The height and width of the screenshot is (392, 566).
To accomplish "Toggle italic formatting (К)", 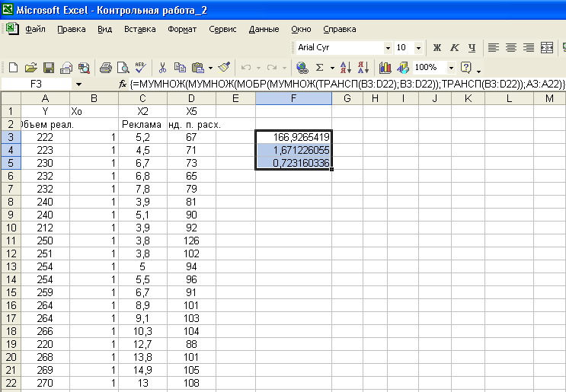I will click(455, 47).
